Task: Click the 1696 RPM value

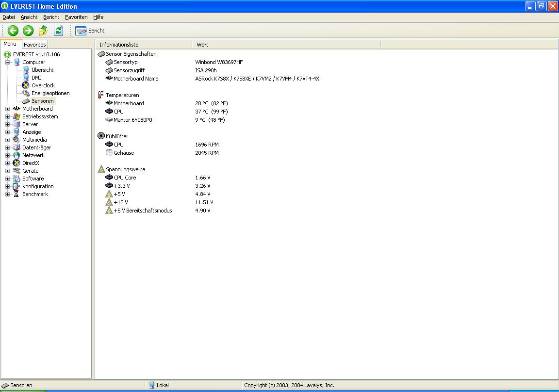Action: 207,145
